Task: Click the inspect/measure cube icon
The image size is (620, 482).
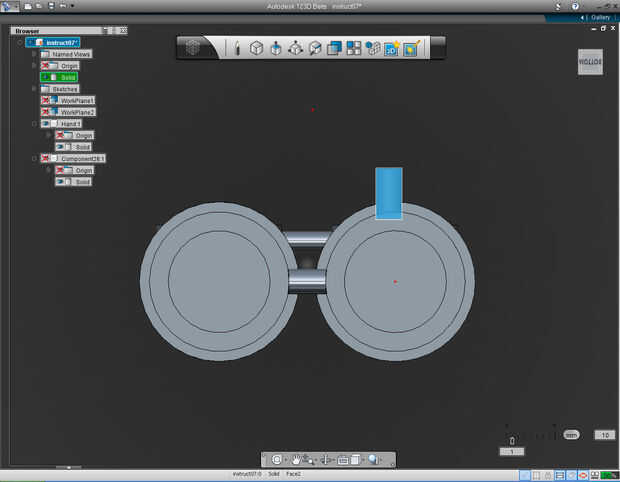Action: [x=315, y=48]
